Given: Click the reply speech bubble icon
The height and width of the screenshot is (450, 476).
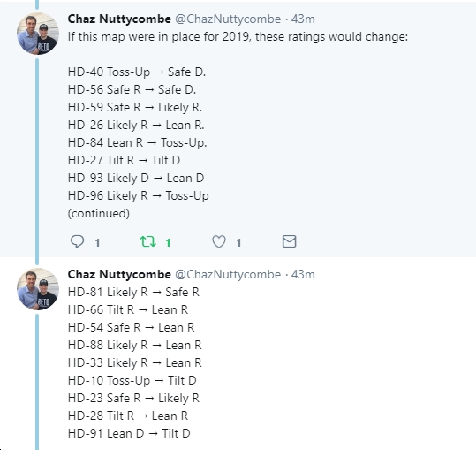Looking at the screenshot, I should [77, 242].
